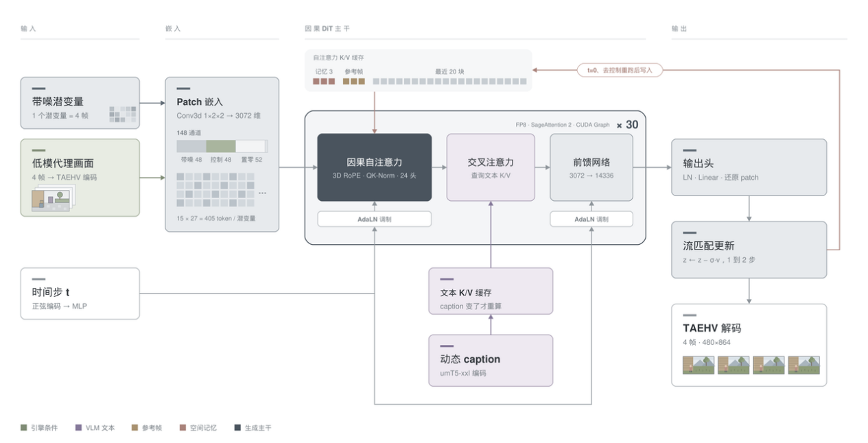
Task: Click the 空间记忆 red legend swatch
Action: [183, 428]
